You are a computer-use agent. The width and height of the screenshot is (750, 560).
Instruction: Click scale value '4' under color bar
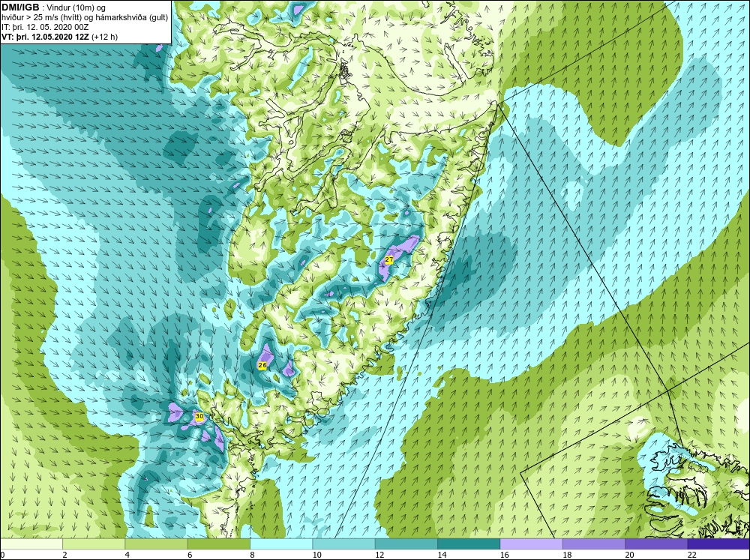coord(127,555)
